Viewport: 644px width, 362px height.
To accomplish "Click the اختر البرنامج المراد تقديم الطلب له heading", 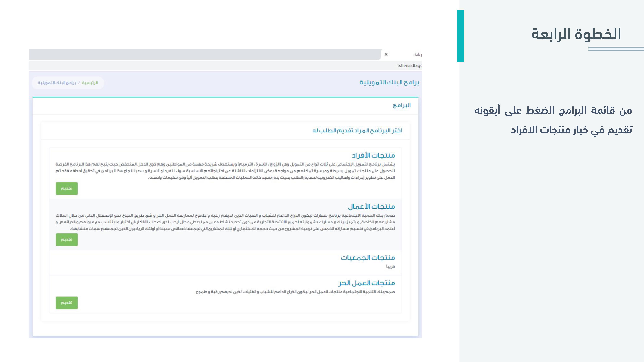I will pos(357,130).
